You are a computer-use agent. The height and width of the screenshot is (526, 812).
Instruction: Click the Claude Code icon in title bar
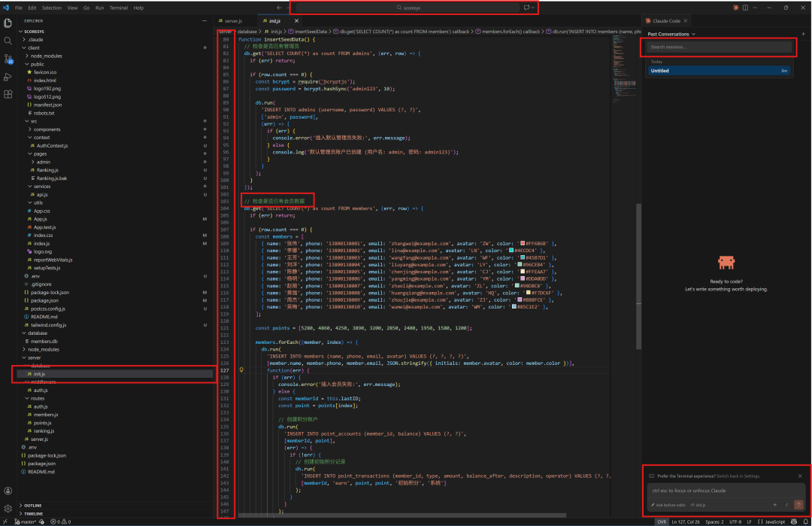click(x=735, y=8)
